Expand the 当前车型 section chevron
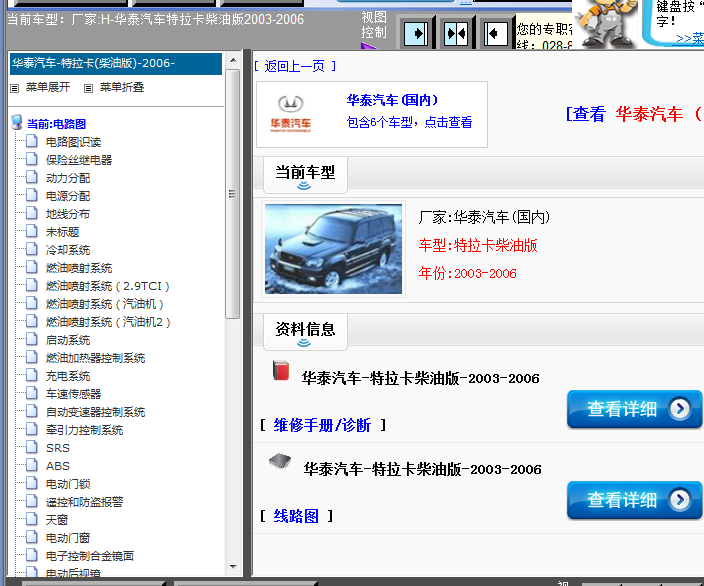This screenshot has width=704, height=586. point(304,186)
